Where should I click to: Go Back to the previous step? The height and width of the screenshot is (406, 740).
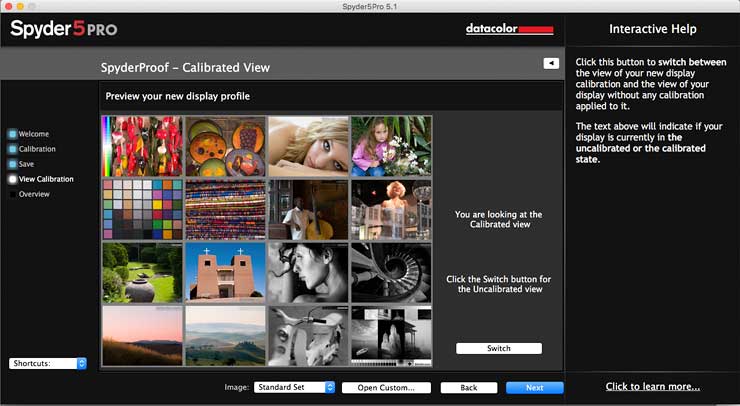pos(469,388)
